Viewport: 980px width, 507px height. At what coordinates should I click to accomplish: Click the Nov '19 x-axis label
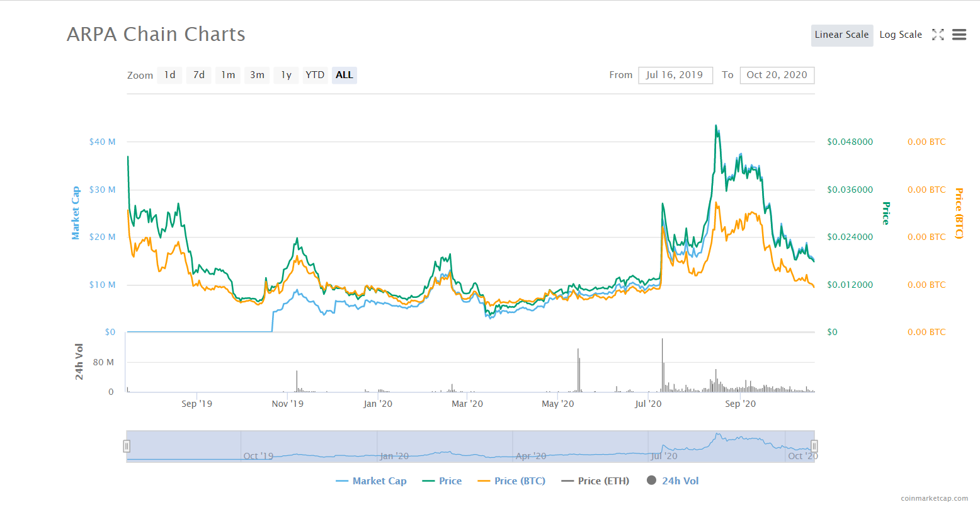click(287, 404)
